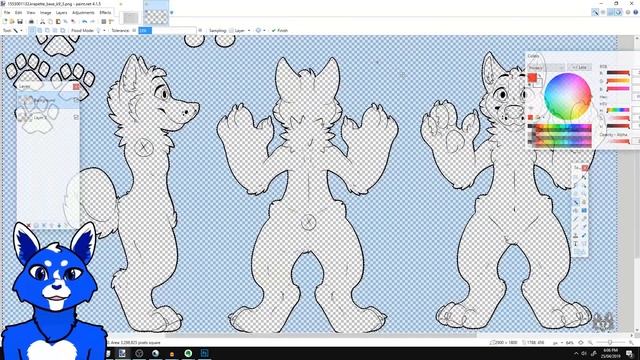Open the Image menu

45,13
